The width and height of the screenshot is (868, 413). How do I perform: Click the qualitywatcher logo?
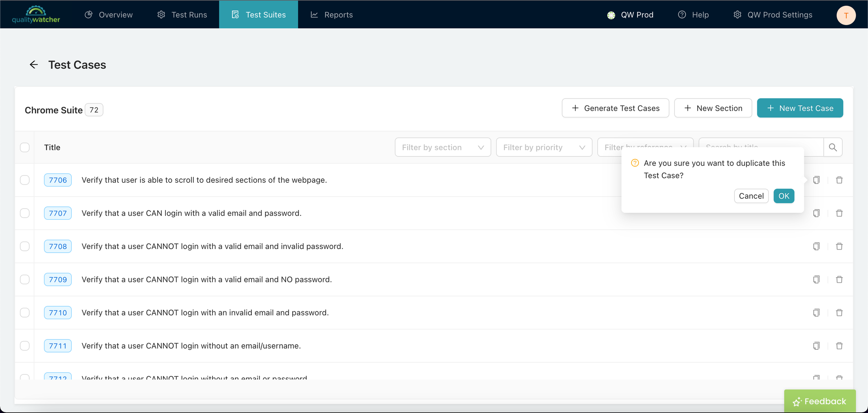pos(36,14)
